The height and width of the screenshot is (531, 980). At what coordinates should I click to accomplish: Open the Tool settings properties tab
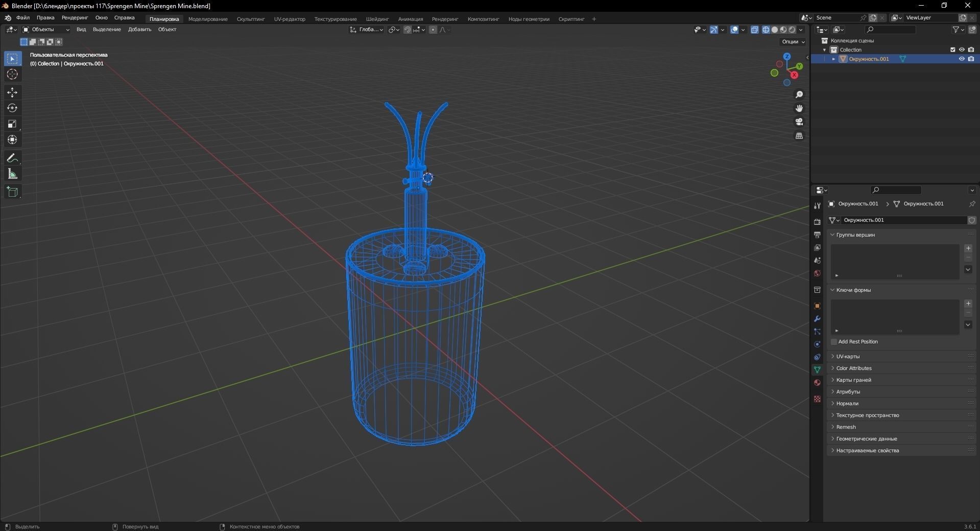pyautogui.click(x=817, y=206)
